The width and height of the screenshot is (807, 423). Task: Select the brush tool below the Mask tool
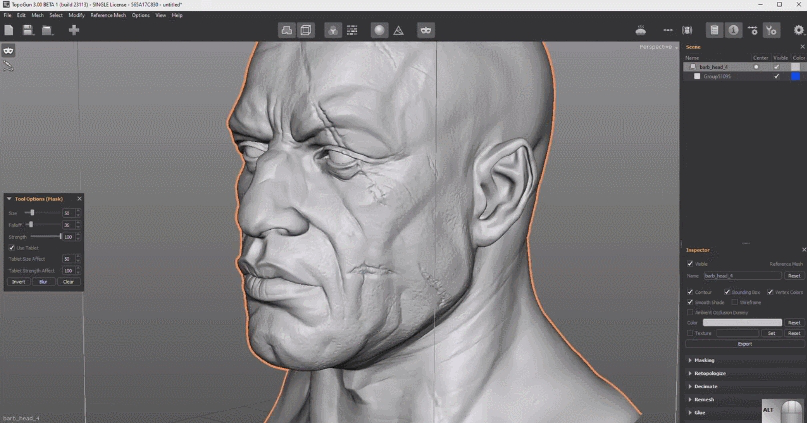click(x=8, y=66)
